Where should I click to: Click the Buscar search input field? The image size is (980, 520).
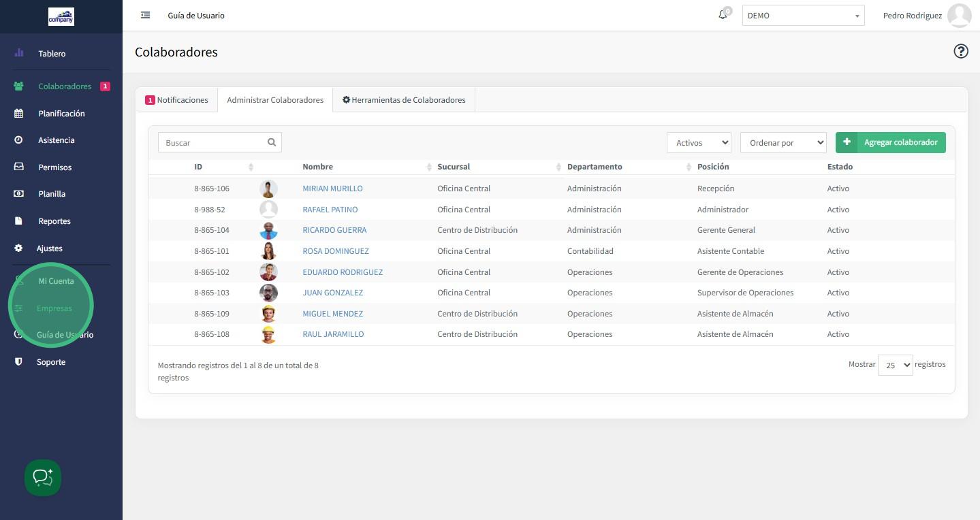tap(213, 143)
